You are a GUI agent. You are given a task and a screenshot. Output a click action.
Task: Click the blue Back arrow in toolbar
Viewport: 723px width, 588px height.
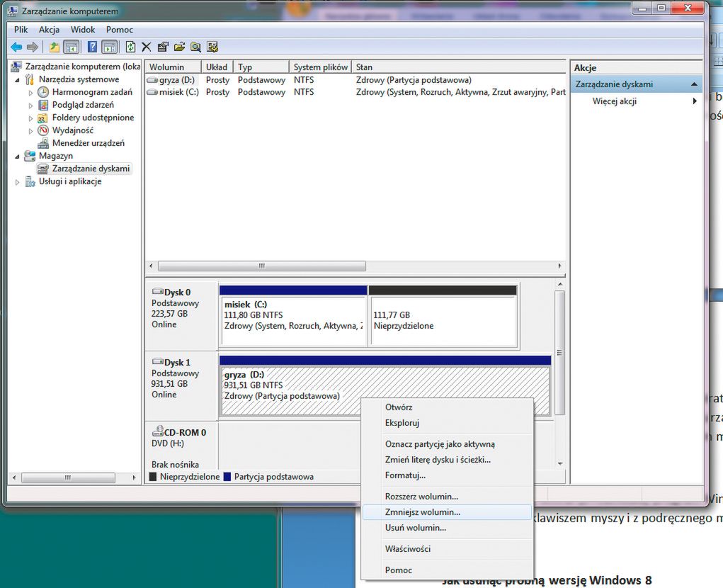point(16,47)
